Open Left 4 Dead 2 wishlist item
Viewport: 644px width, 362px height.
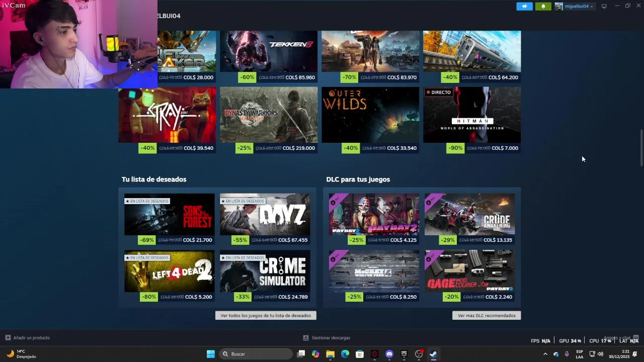coord(170,271)
